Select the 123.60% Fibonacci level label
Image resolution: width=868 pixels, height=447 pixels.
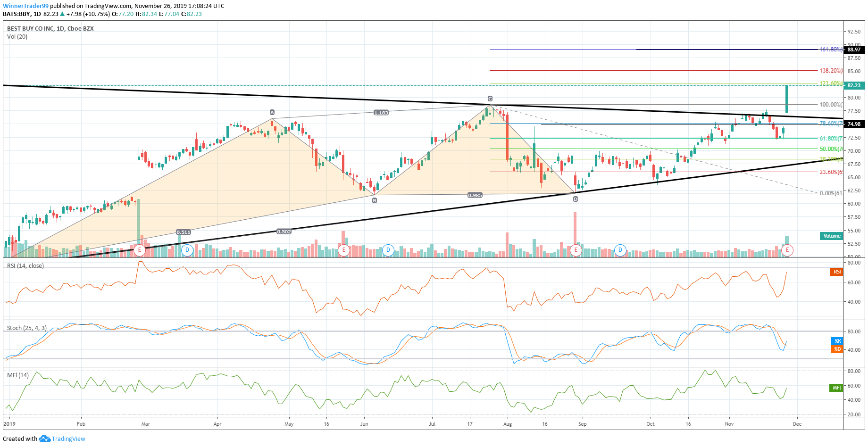click(831, 83)
